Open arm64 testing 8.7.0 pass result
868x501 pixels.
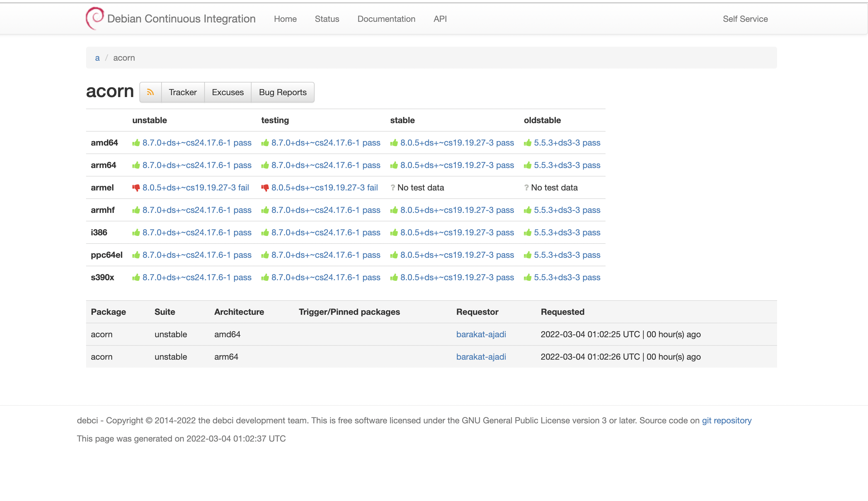(326, 165)
